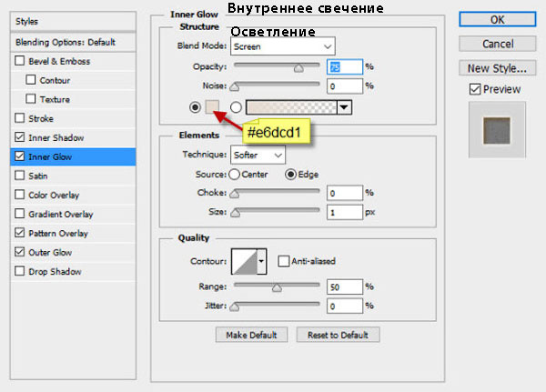Image resolution: width=546 pixels, height=392 pixels.
Task: Enable the Color Overlay checkbox
Action: pyautogui.click(x=20, y=195)
